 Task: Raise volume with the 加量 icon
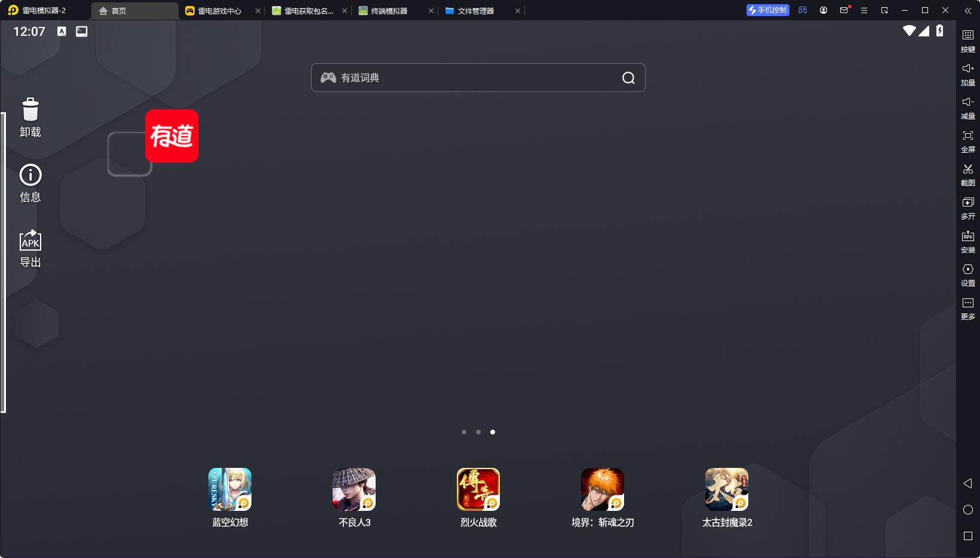click(x=968, y=75)
